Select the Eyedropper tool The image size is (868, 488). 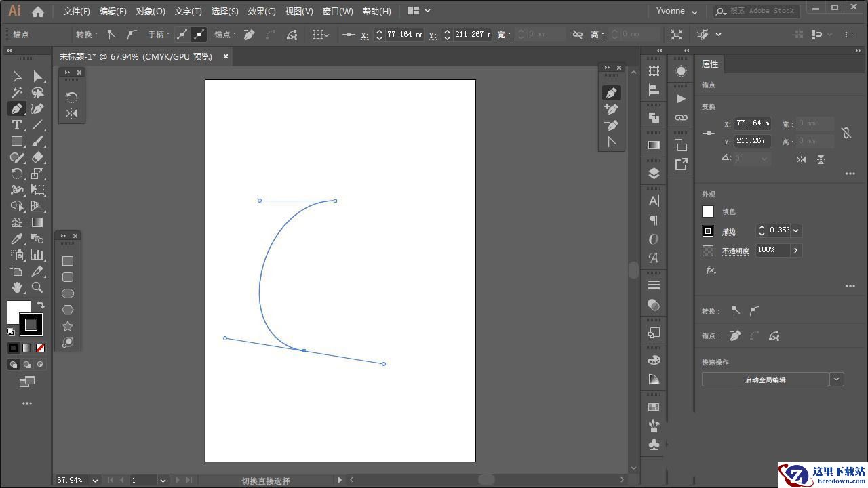click(17, 239)
